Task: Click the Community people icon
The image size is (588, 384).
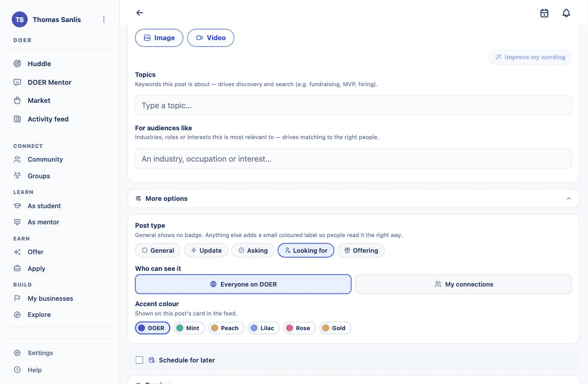Action: coord(18,159)
